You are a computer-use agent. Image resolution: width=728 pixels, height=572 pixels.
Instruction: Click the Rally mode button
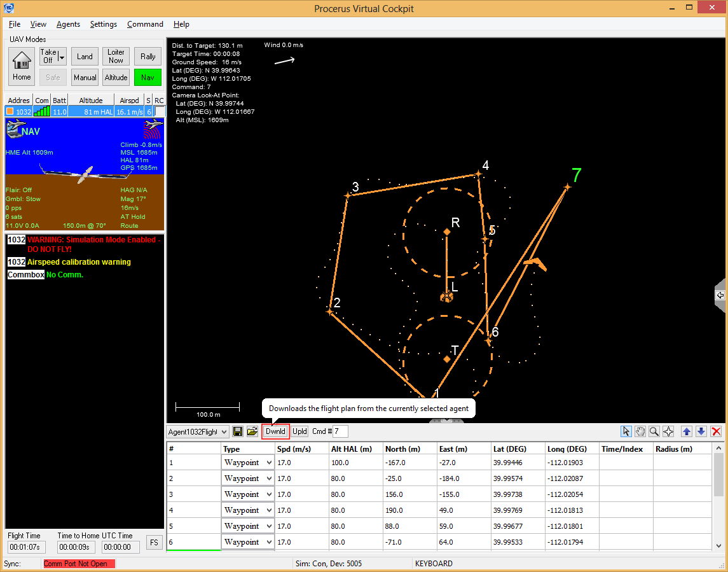(x=148, y=57)
